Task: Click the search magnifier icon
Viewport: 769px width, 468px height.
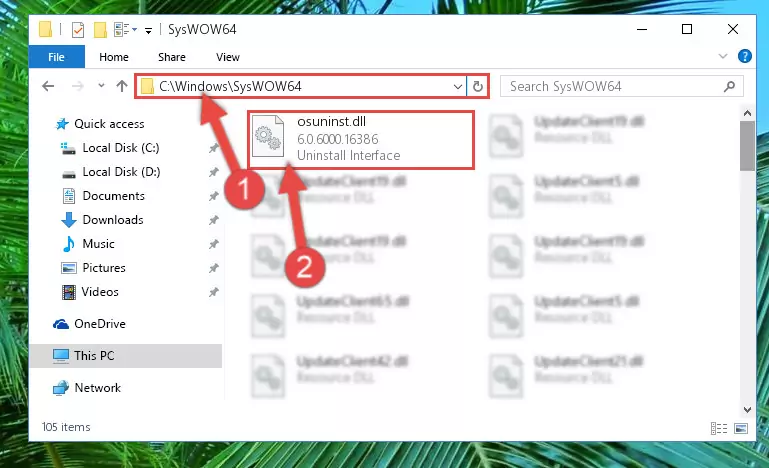Action: [729, 87]
